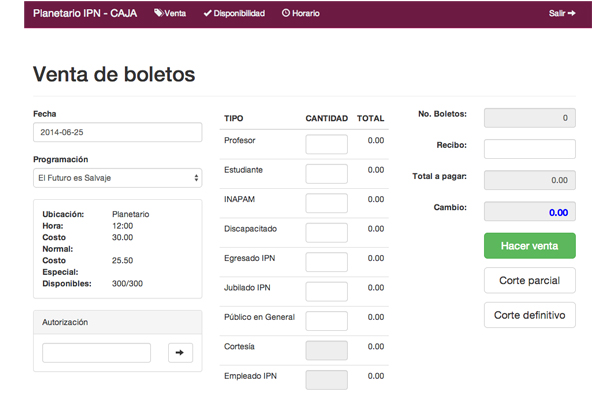
Task: Click the Corte parcial button
Action: click(530, 281)
